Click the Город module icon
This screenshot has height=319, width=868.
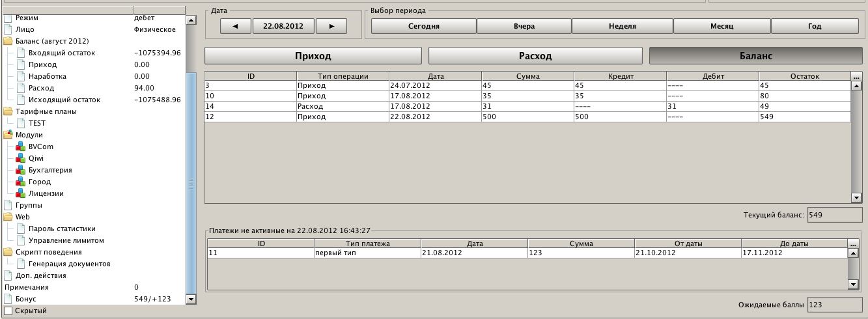coord(21,182)
